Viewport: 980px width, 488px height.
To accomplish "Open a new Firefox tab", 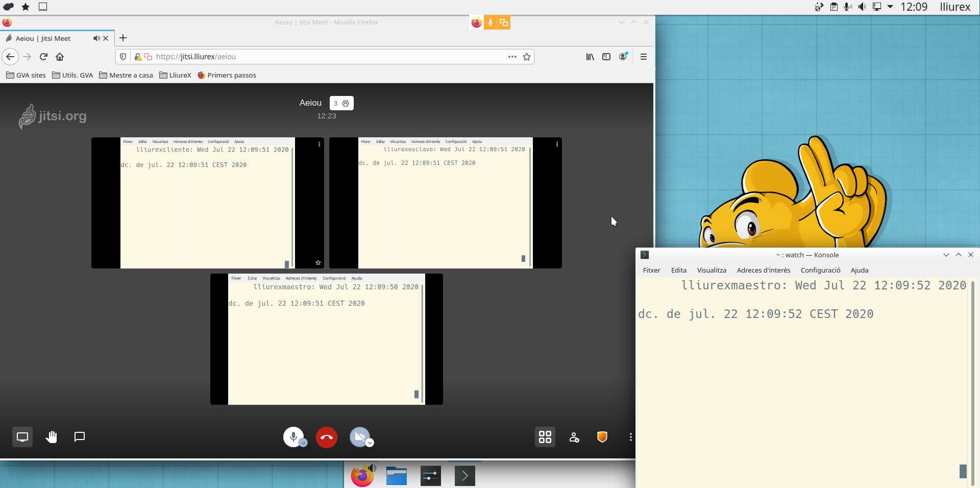I will (123, 38).
